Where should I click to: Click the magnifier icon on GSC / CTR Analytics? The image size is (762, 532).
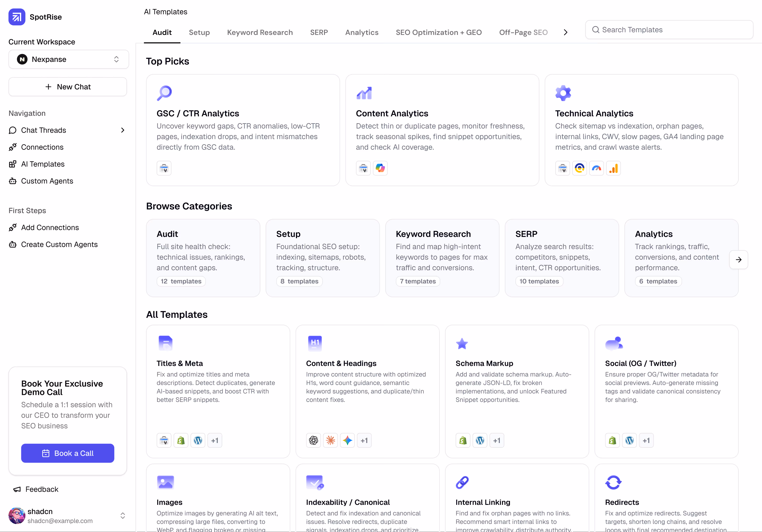164,93
